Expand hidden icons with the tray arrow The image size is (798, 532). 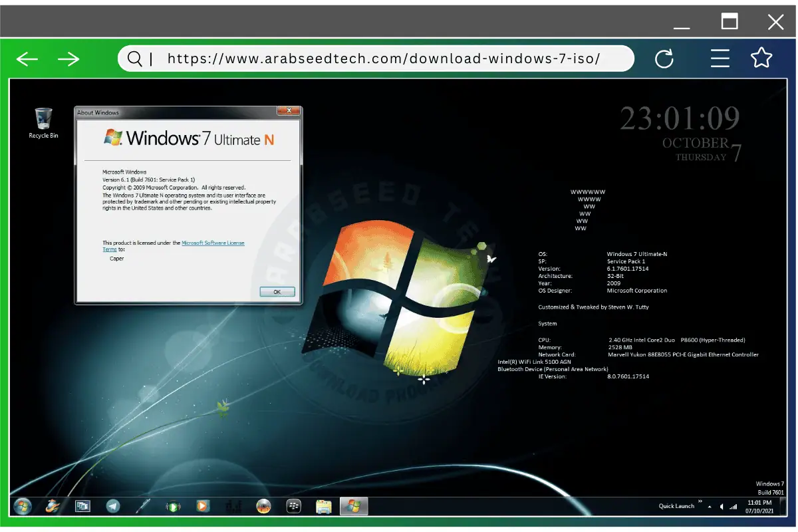[x=710, y=506]
